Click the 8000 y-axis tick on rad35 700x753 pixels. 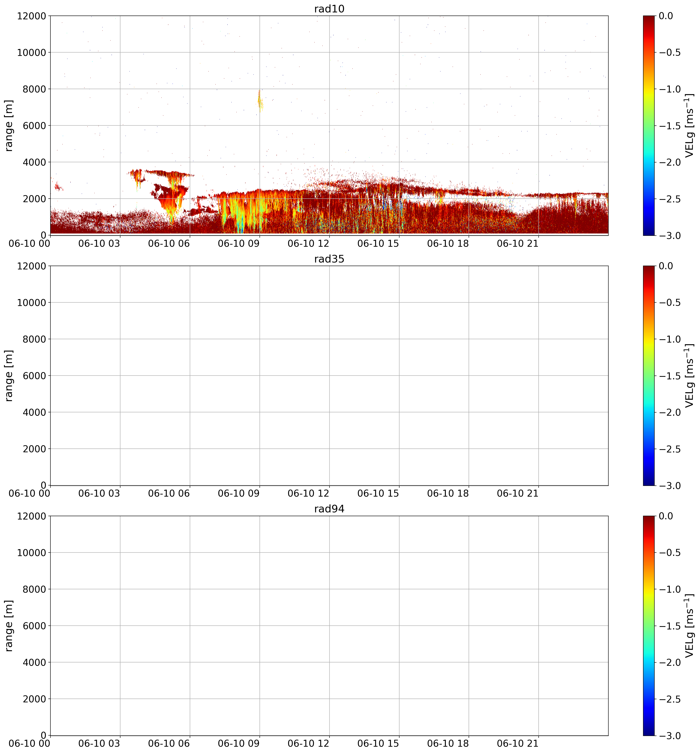[x=34, y=339]
